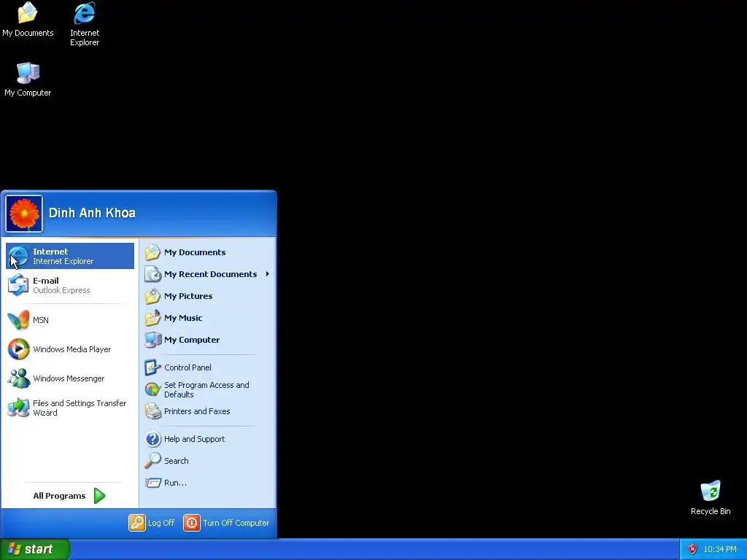Open Search from Start menu
747x560 pixels.
(x=208, y=461)
